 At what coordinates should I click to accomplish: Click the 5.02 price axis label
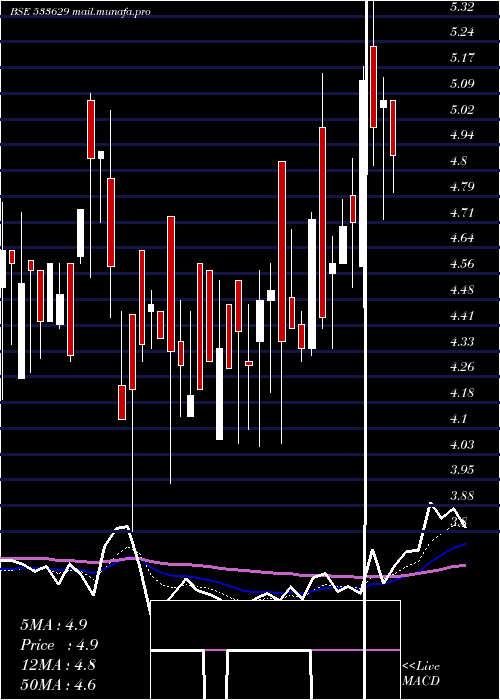click(462, 110)
